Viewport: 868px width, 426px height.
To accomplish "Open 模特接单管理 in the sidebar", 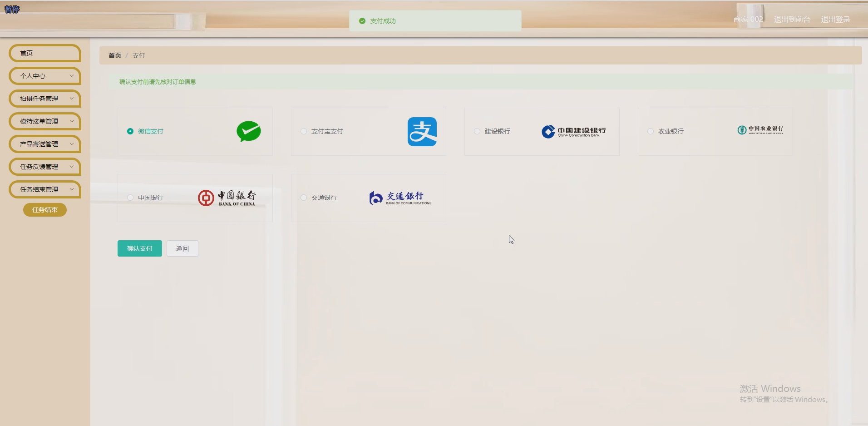I will [45, 121].
